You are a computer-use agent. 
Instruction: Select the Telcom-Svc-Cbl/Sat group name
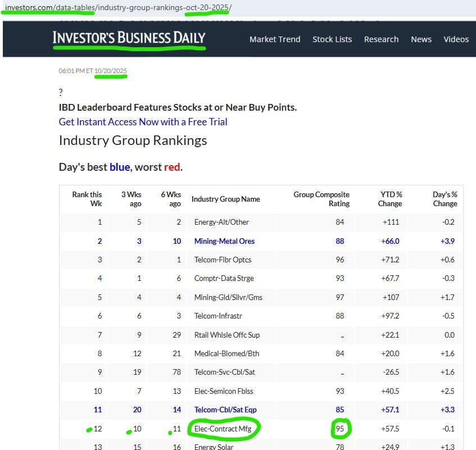[x=225, y=372]
